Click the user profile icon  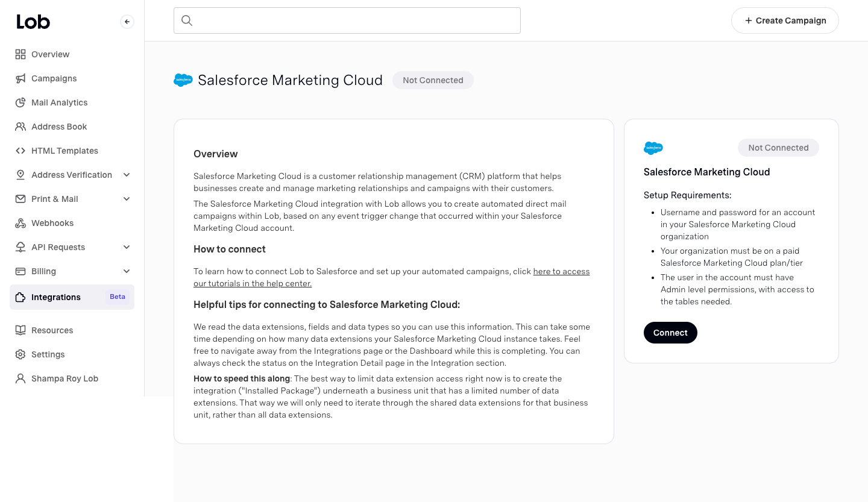pyautogui.click(x=20, y=378)
